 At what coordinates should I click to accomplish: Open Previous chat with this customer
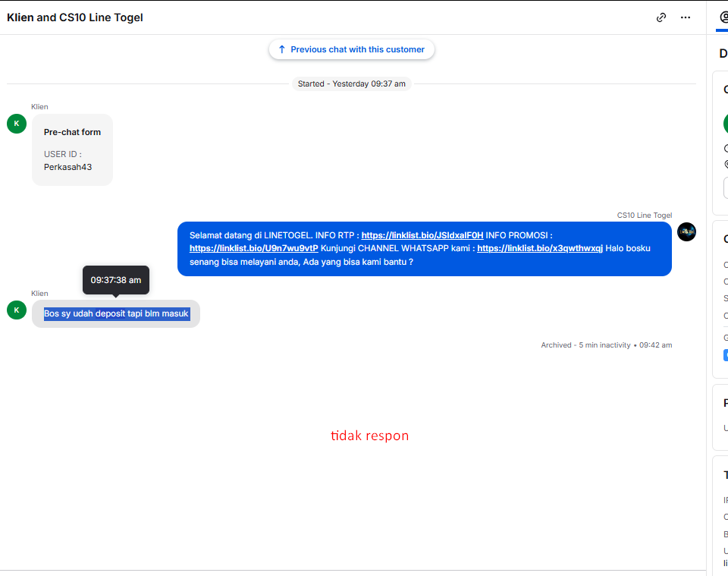351,49
